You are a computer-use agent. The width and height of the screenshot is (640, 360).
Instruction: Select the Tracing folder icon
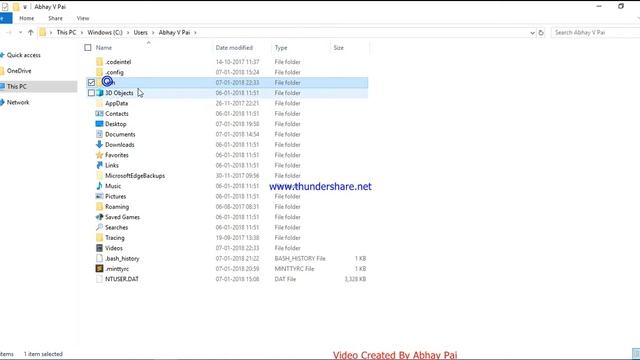pyautogui.click(x=99, y=238)
